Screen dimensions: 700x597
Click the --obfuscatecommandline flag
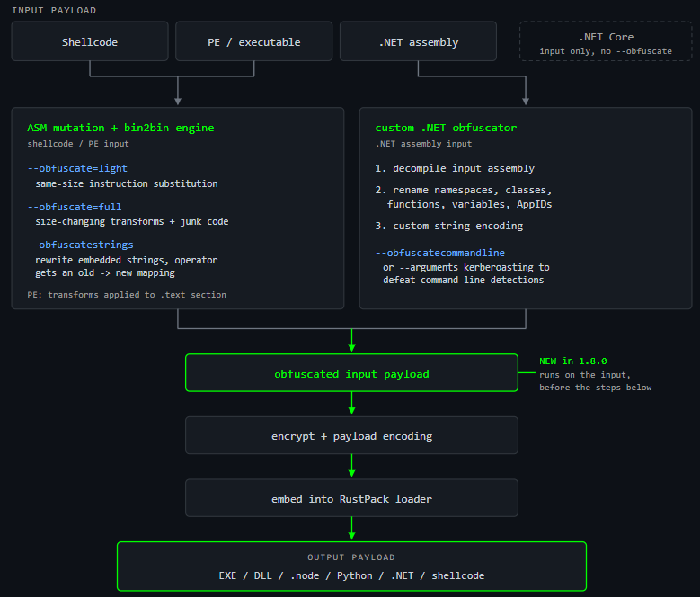click(x=439, y=253)
